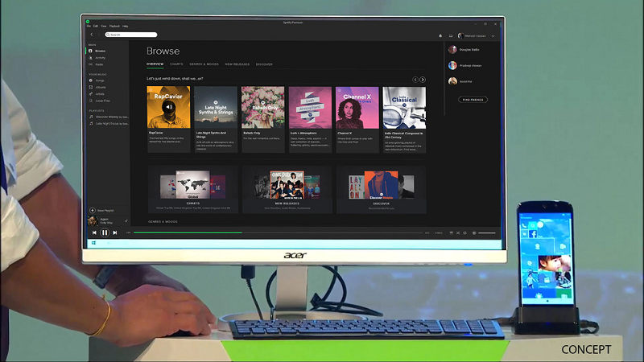
Task: Open the Windows Start button
Action: tap(94, 243)
